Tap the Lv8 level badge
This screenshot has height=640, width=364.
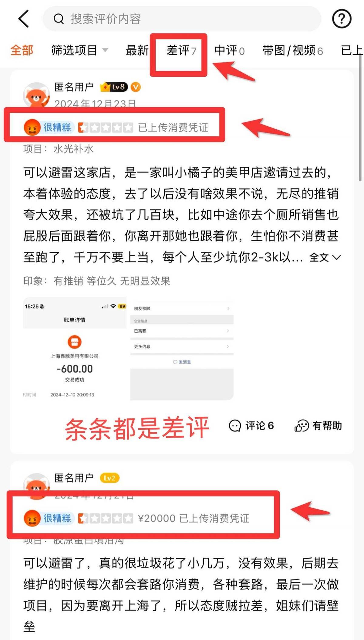coord(114,87)
